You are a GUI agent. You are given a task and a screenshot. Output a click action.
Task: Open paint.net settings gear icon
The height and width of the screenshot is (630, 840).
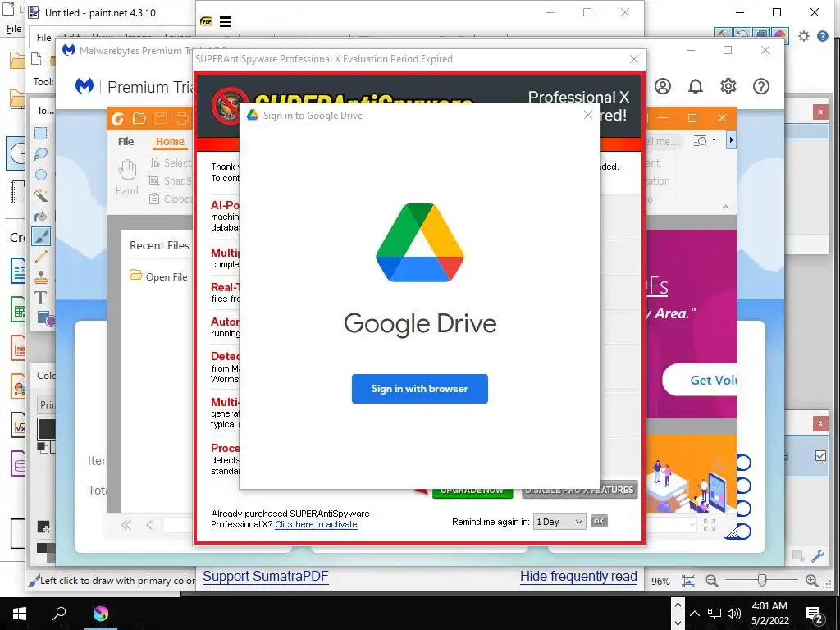(804, 36)
